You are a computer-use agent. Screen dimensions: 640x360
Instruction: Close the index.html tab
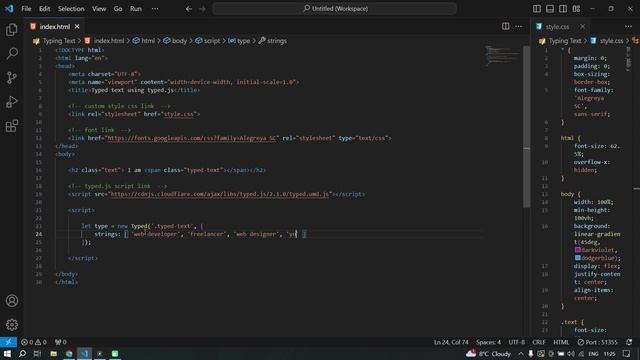(x=77, y=27)
